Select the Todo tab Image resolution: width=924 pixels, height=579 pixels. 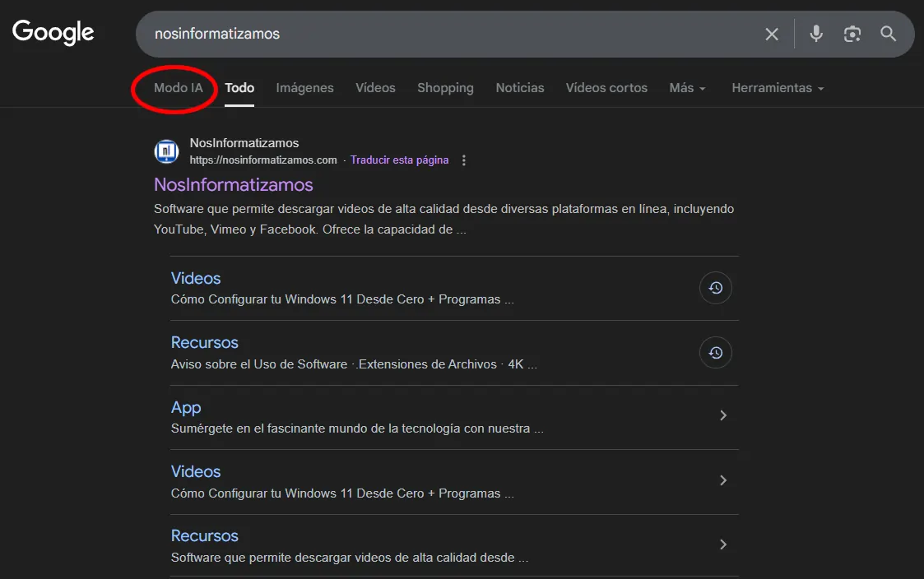click(x=239, y=88)
